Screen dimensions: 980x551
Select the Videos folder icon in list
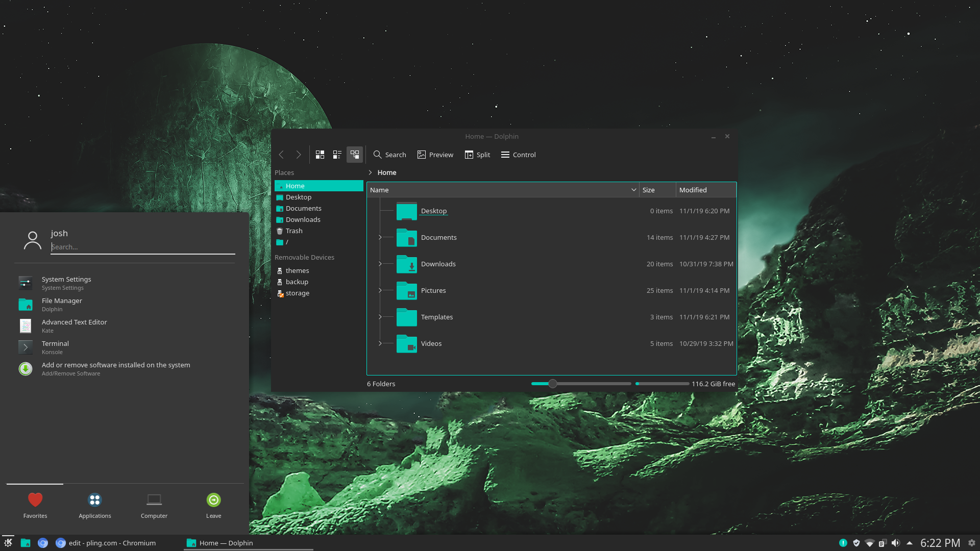[407, 343]
